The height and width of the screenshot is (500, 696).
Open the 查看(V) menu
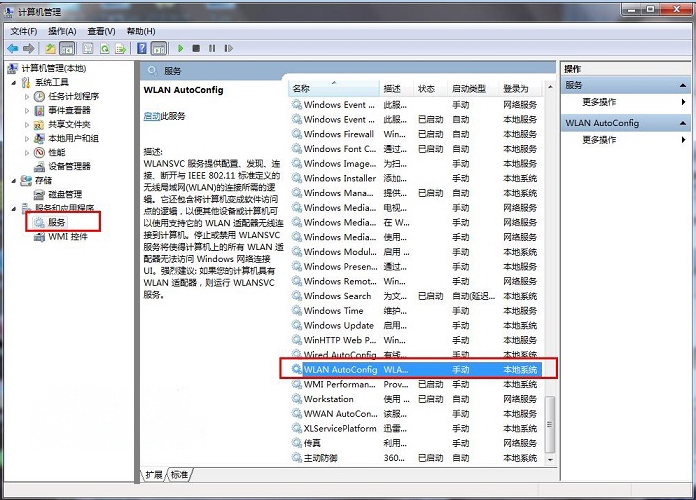(x=101, y=31)
